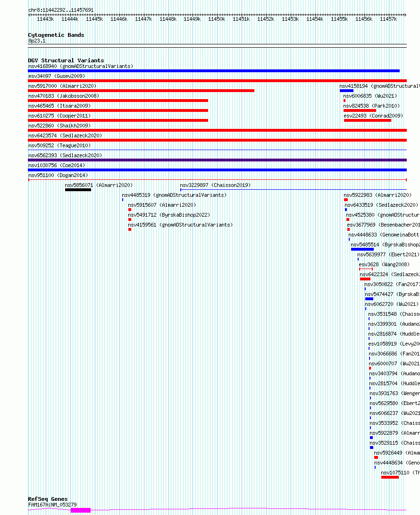Select nsv6562393 (Sedlazeck2020) label
This screenshot has width=420, height=515.
[65, 155]
